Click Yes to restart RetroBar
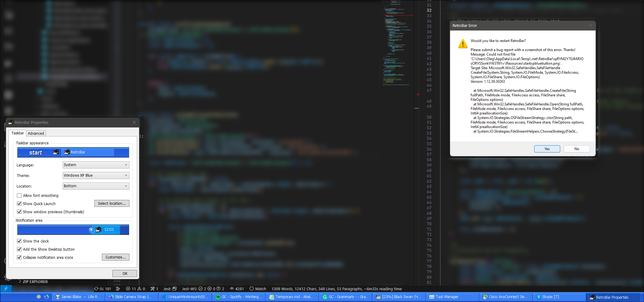 coord(547,149)
